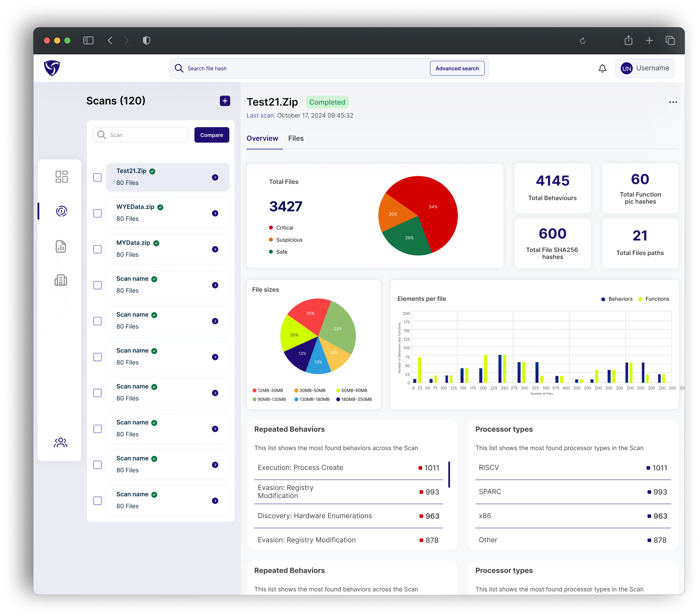Click the Advanced search button

tap(457, 68)
